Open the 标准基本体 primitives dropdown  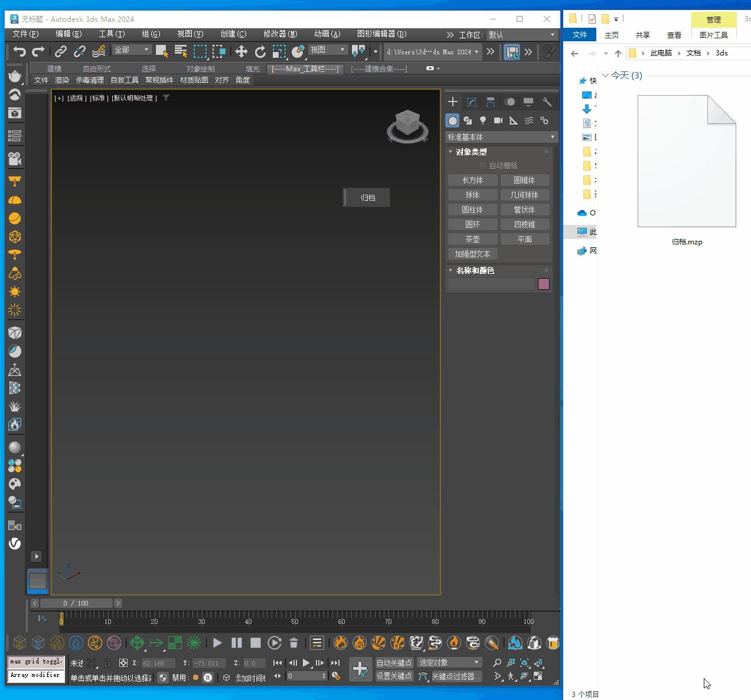coord(501,137)
